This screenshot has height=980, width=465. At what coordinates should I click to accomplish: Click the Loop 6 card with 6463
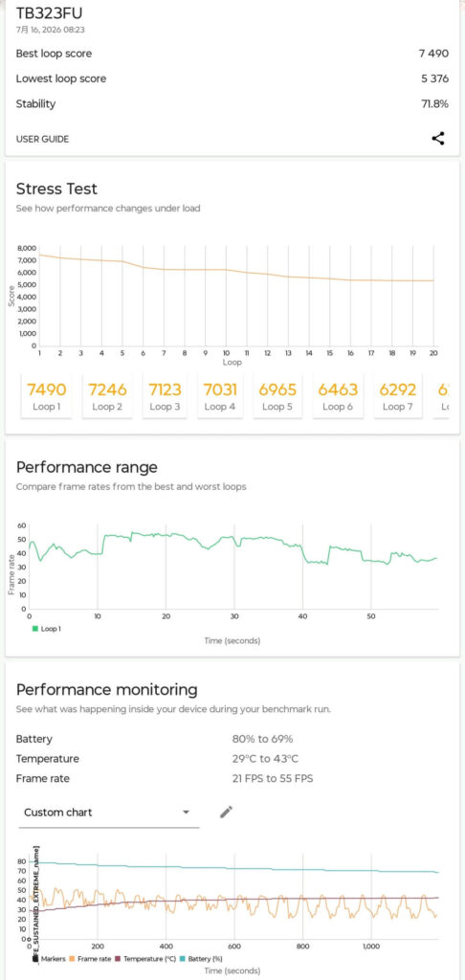pos(338,396)
